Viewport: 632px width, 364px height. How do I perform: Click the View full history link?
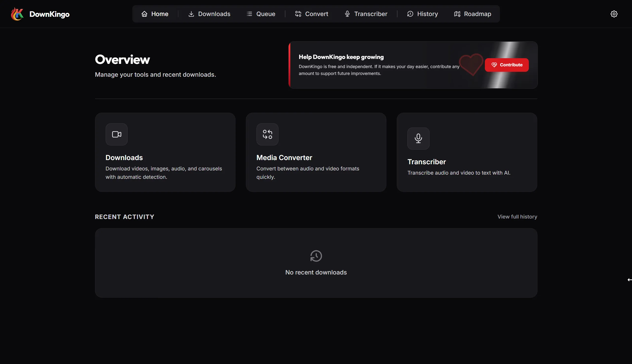(517, 217)
